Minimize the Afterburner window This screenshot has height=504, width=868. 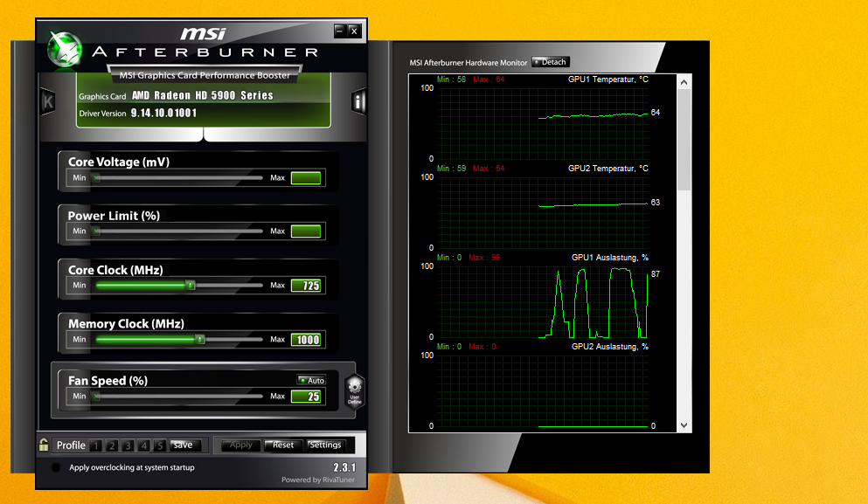click(340, 31)
